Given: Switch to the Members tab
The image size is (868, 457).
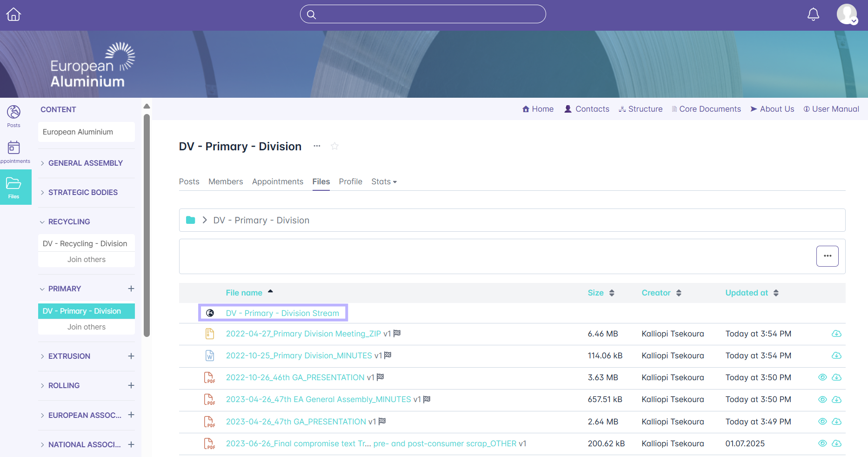Looking at the screenshot, I should click(226, 181).
